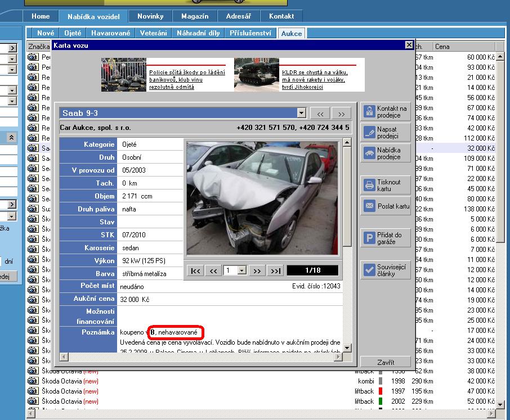Select camera icon beside the 45 000 Kč listing

(33, 189)
